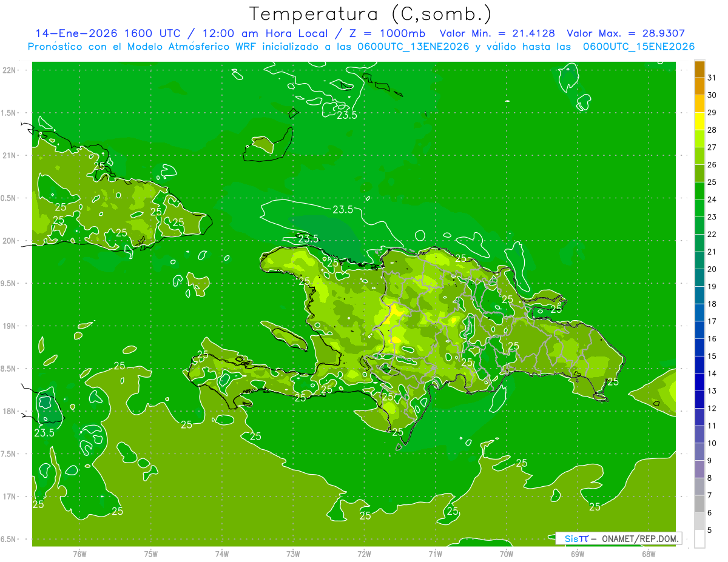Viewport: 728px width, 562px height.
Task: Pick the orange legend band between 29 and 30
Action: pyautogui.click(x=699, y=104)
